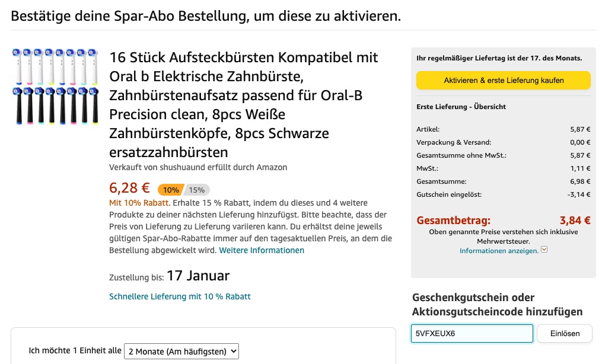Click the Informationen anzeigen link

click(499, 251)
